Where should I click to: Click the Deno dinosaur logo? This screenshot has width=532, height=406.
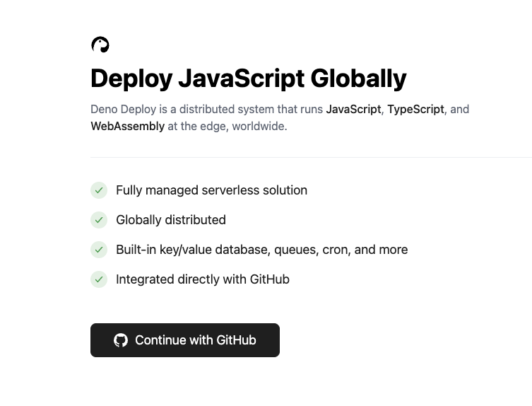pos(100,45)
